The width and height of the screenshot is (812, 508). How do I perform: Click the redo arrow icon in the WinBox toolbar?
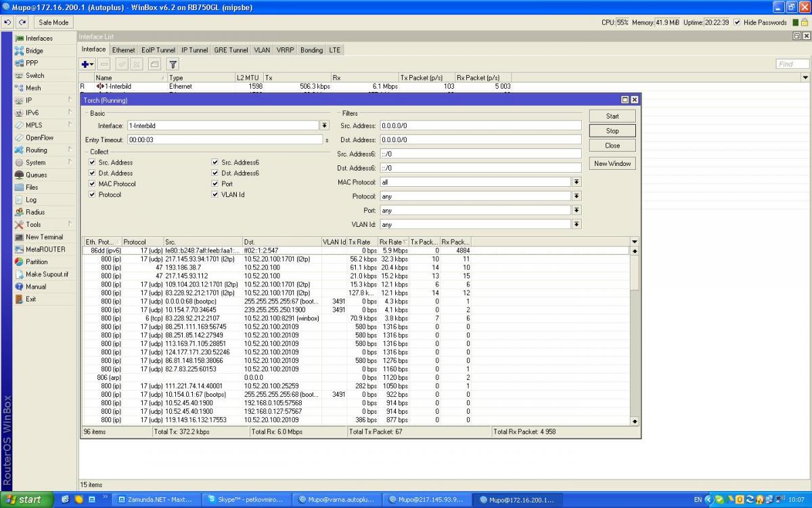23,22
